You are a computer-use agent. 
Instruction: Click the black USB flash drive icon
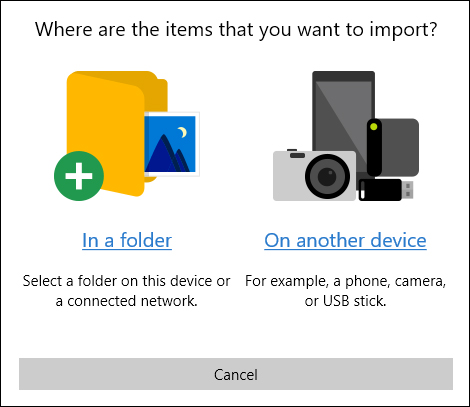(x=386, y=190)
